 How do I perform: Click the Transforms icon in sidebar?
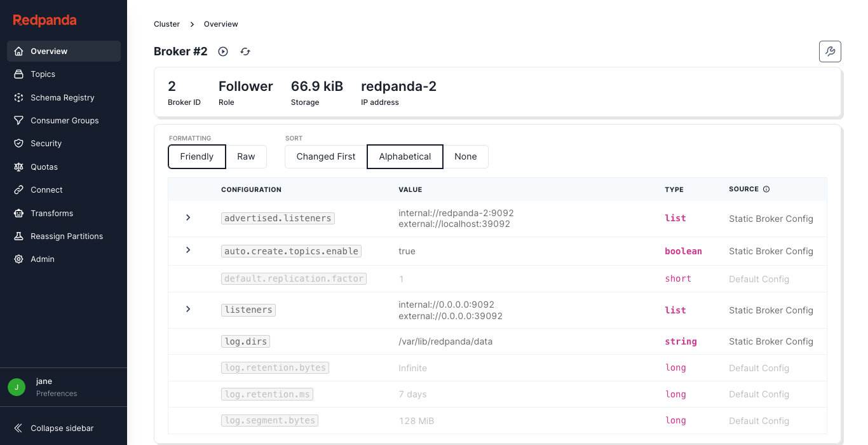pos(19,213)
